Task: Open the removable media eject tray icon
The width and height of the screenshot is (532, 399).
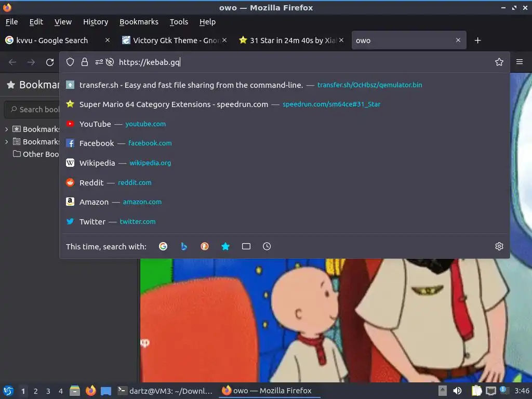Action: point(443,391)
